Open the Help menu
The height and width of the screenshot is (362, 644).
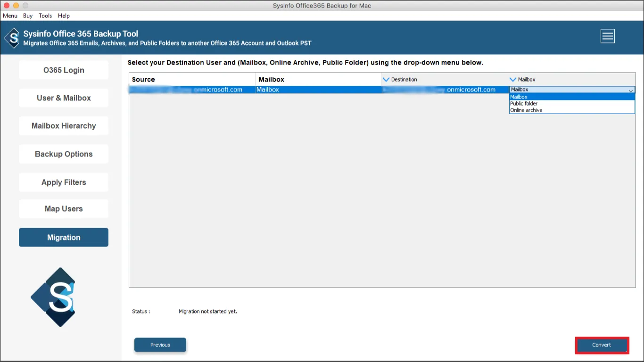[x=64, y=16]
